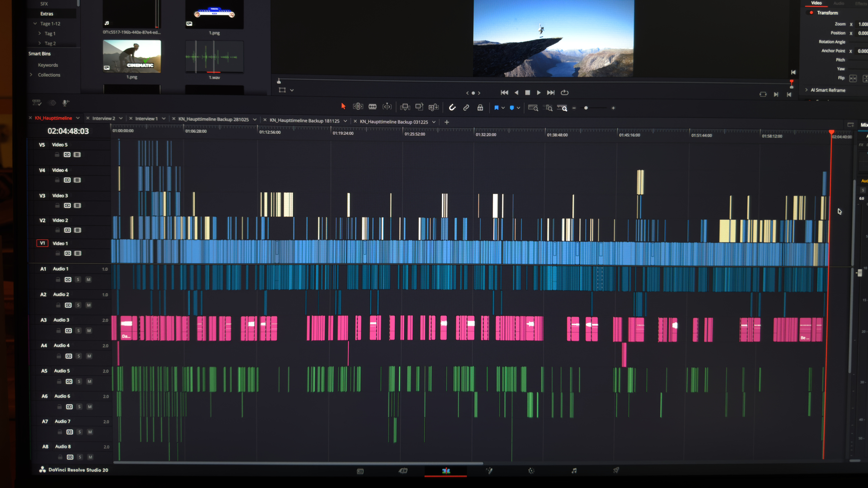868x488 pixels.
Task: Expand the AI Smart Reframe section
Action: [806, 90]
